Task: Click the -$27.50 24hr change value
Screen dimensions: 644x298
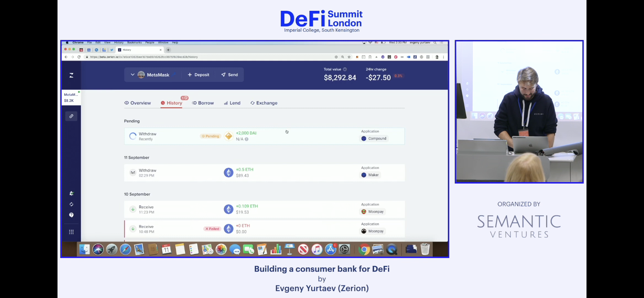Action: click(378, 77)
